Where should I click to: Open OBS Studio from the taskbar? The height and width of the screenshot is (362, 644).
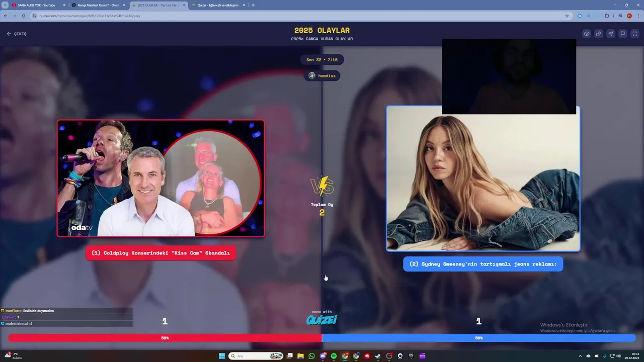tap(389, 356)
